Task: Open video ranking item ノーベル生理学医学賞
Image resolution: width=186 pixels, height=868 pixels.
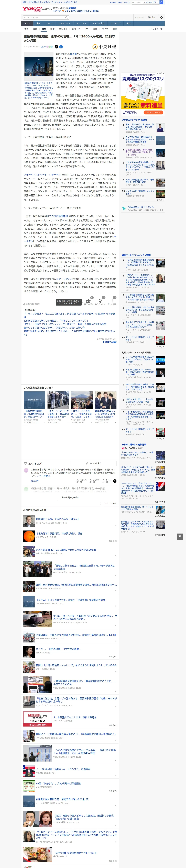Action: click(140, 359)
